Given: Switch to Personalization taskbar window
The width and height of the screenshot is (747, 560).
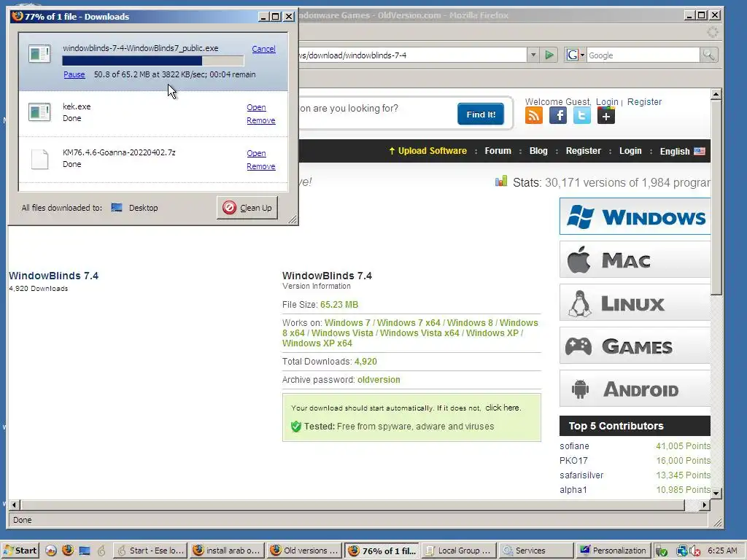Looking at the screenshot, I should click(613, 551).
